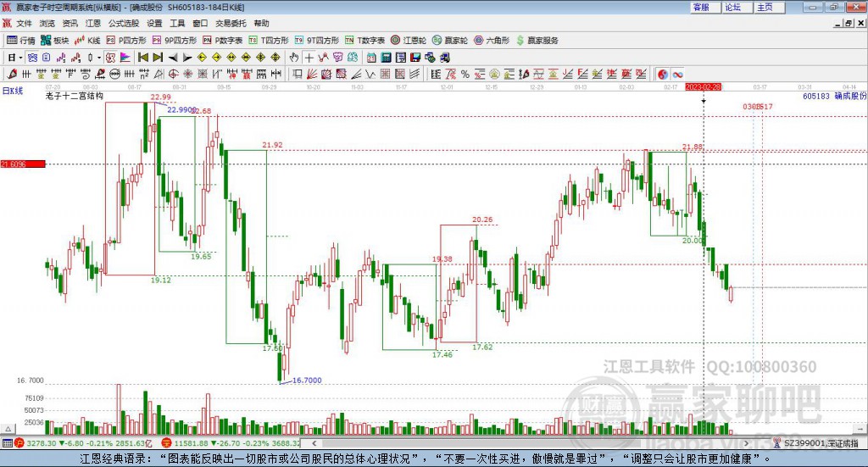Click stock code 605183 label
The image size is (868, 467).
click(816, 97)
